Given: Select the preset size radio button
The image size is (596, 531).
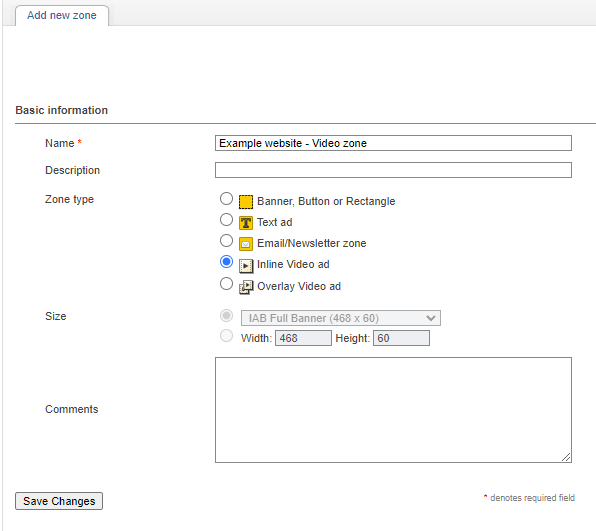Looking at the screenshot, I should pos(226,315).
